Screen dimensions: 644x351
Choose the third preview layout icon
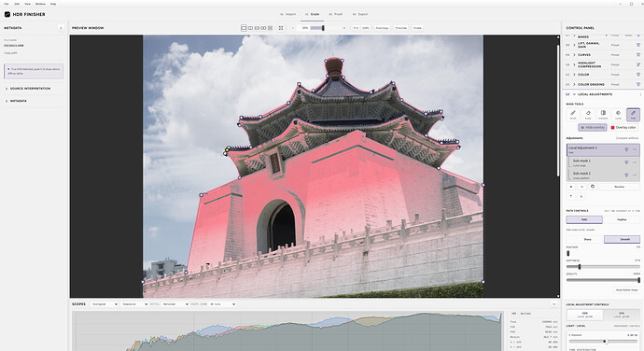click(x=257, y=28)
